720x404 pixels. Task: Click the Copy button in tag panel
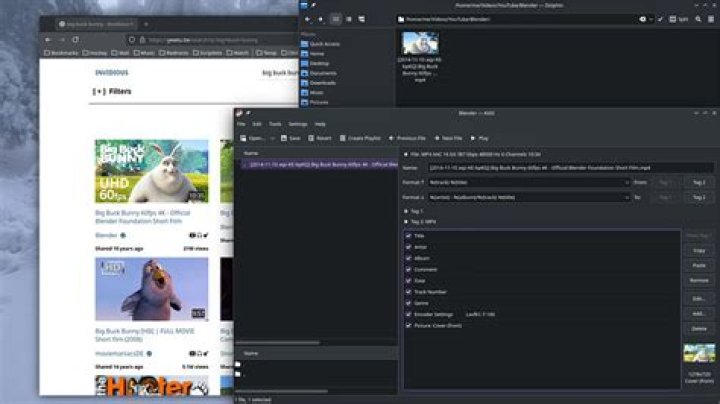pos(699,251)
